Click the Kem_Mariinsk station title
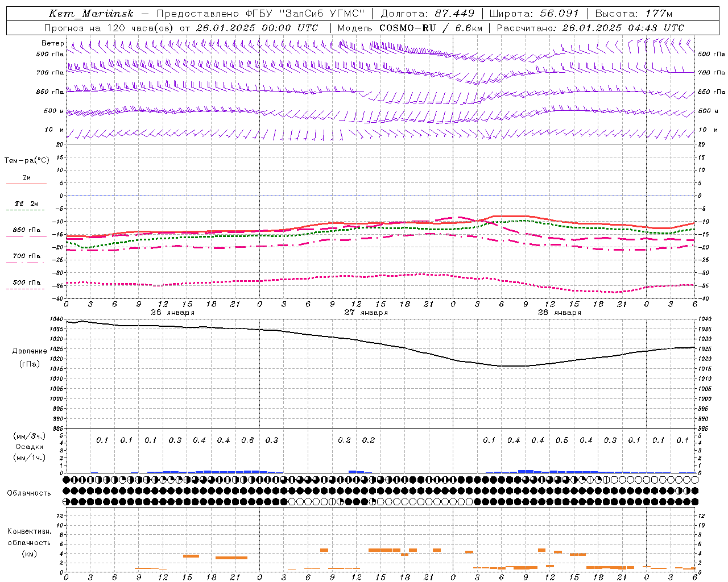 (x=91, y=14)
